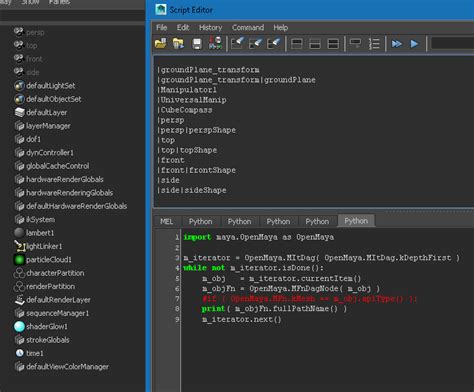Click the Save Script to Shelf icon
The image size is (474, 392).
215,43
